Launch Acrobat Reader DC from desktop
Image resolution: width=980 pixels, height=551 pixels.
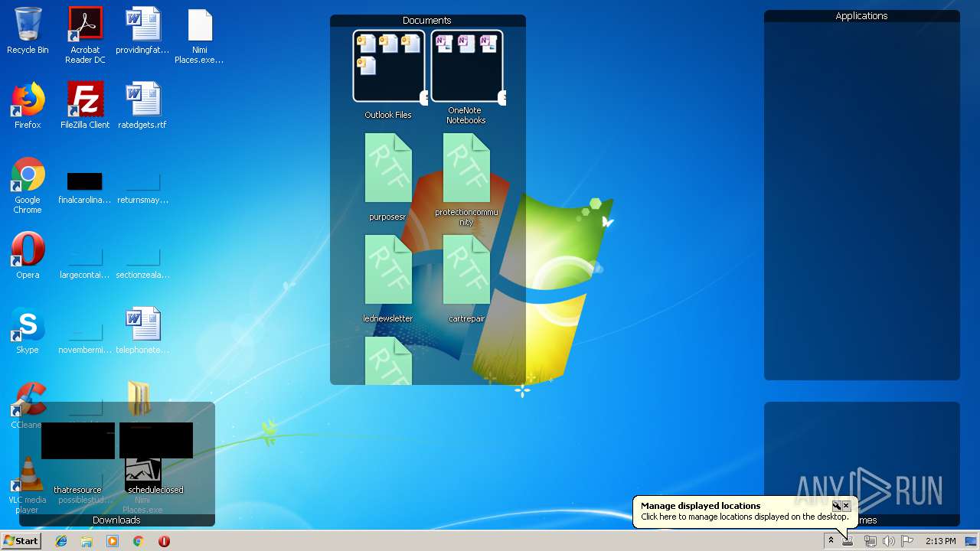click(85, 35)
